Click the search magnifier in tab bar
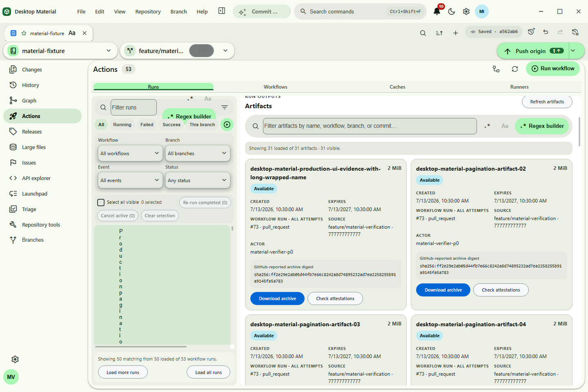 (x=423, y=33)
